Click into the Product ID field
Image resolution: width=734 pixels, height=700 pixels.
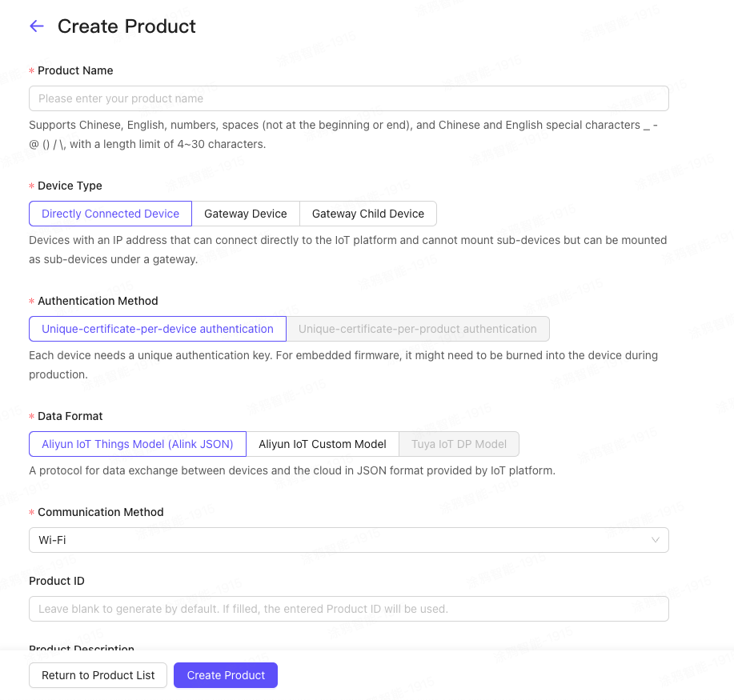(348, 609)
